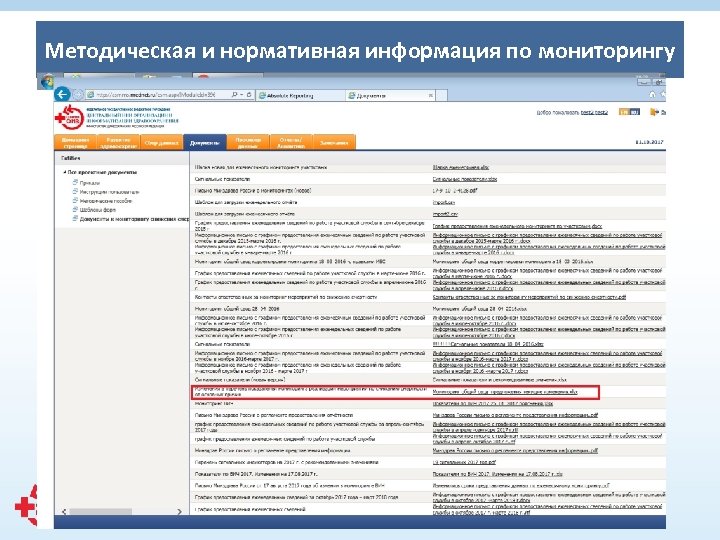Click the left panel scrollbar right arrow
The width and height of the screenshot is (720, 540).
180,511
